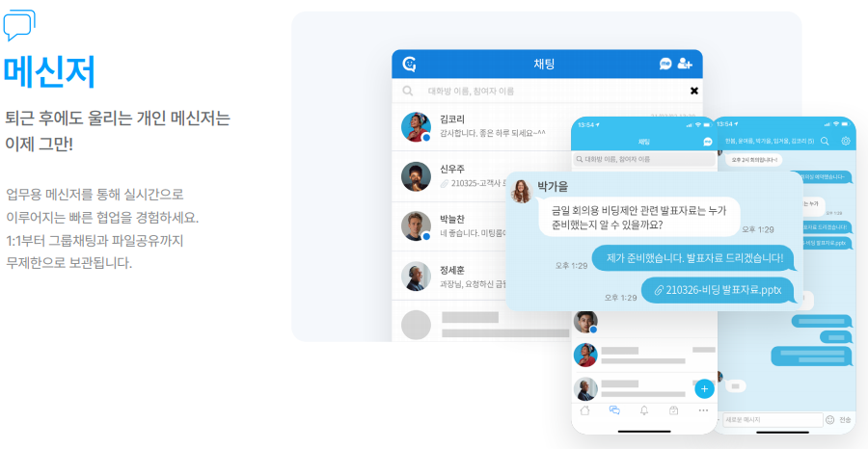Click the calendar-check icon in the bottom bar

[674, 410]
